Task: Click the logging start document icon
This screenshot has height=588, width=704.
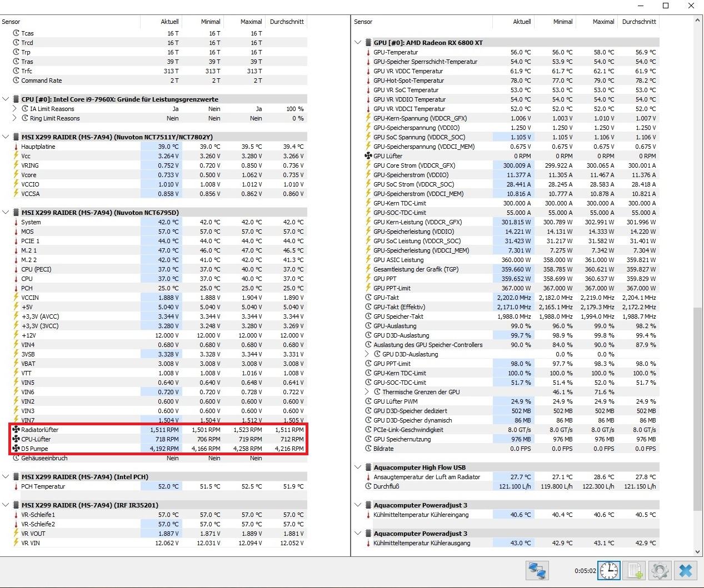Action: [635, 570]
